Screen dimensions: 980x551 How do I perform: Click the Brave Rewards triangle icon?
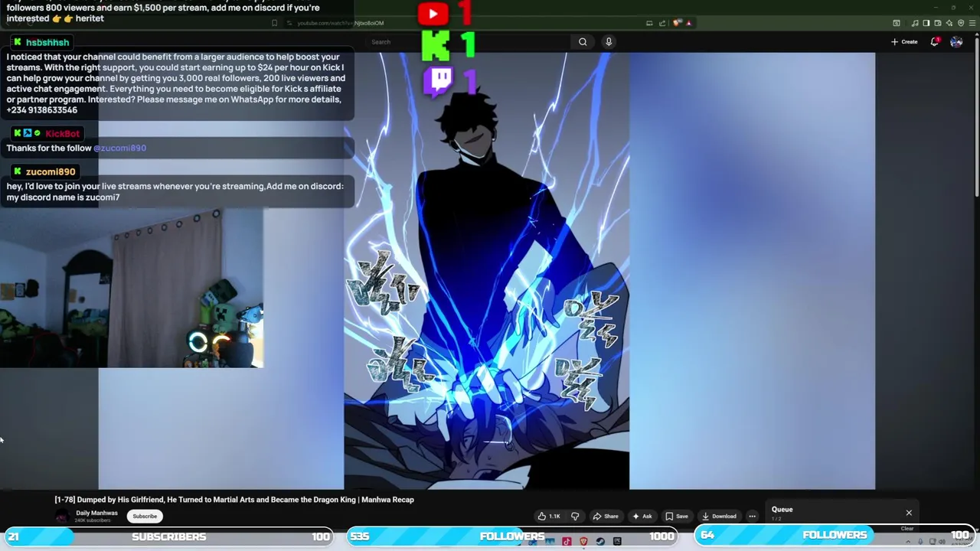[x=689, y=23]
